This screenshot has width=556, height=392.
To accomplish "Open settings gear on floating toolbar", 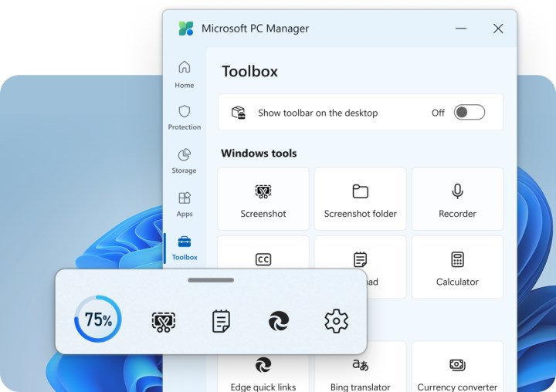I will click(x=336, y=321).
